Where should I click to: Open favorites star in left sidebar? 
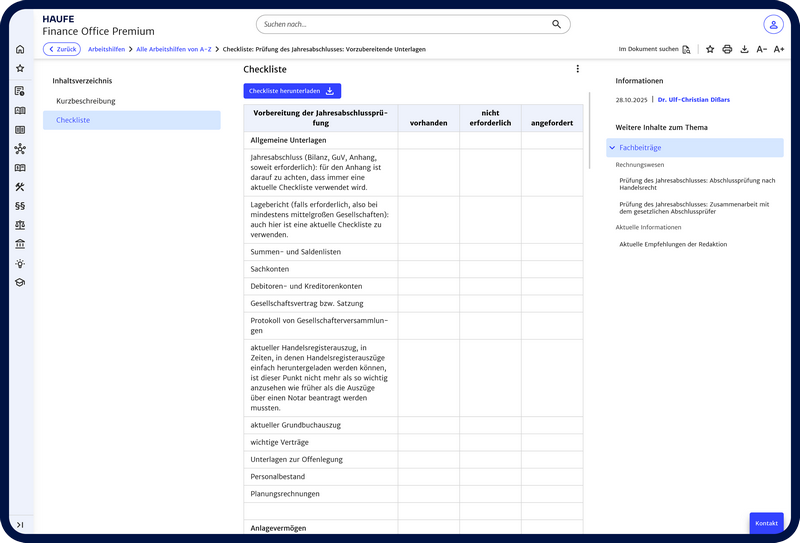[20, 69]
